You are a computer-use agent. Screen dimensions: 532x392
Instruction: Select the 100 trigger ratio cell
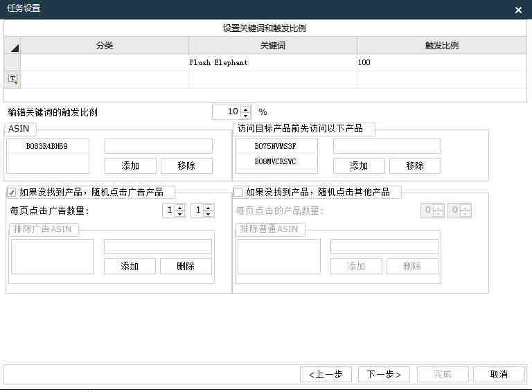coord(442,62)
